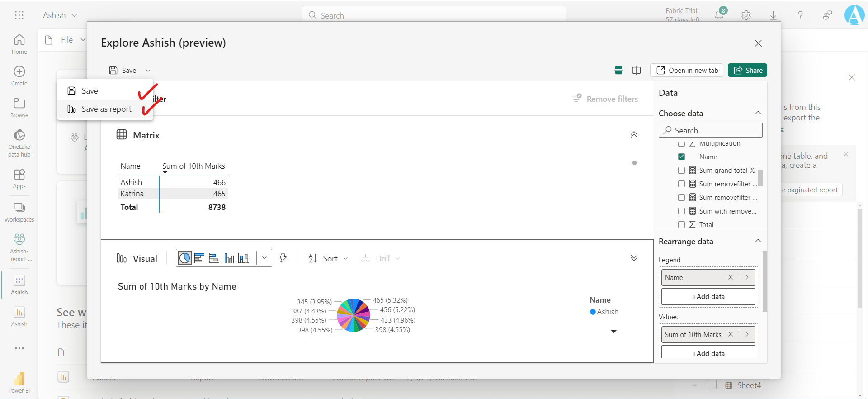Uncheck the Name field checkbox
Image resolution: width=868 pixels, height=399 pixels.
[x=681, y=157]
